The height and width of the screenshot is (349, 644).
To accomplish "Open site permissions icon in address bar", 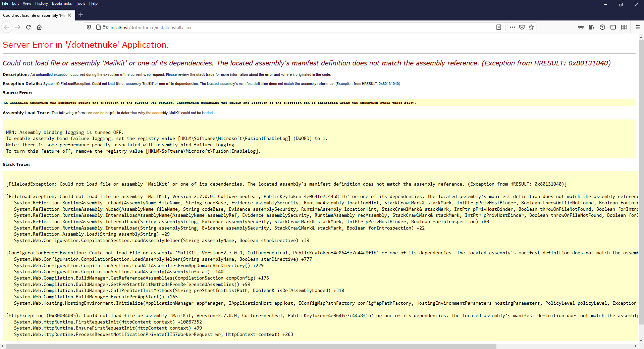I will [105, 27].
